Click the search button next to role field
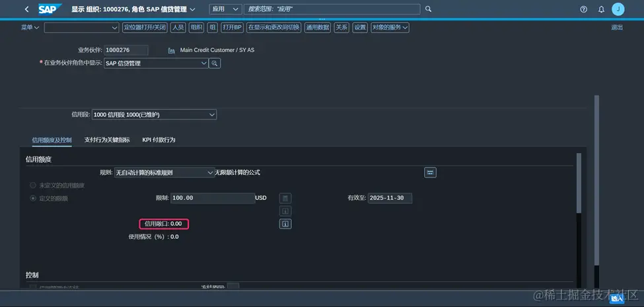The width and height of the screenshot is (644, 307). click(215, 63)
